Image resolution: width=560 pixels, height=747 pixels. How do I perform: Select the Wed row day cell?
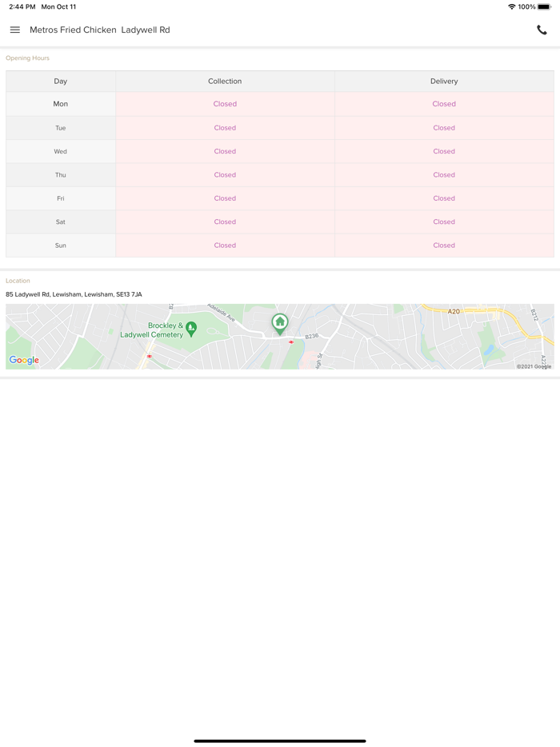coord(61,151)
